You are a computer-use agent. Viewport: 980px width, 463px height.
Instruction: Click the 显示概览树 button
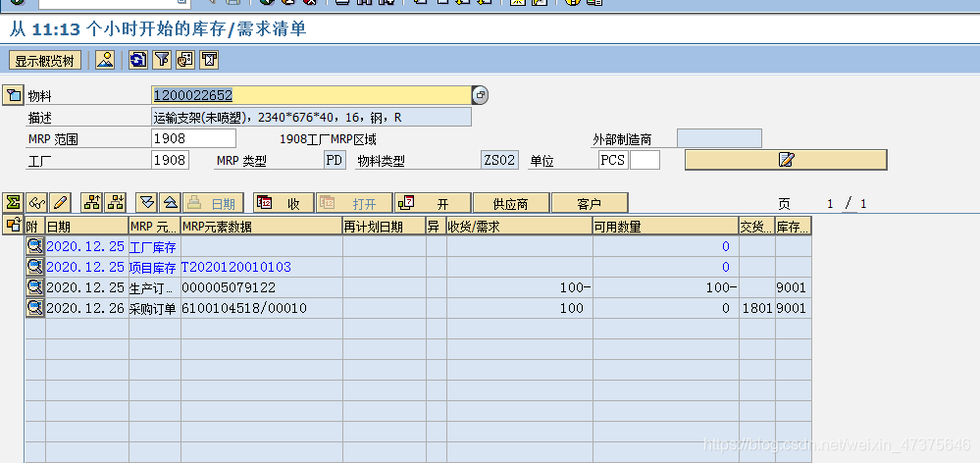pos(45,60)
